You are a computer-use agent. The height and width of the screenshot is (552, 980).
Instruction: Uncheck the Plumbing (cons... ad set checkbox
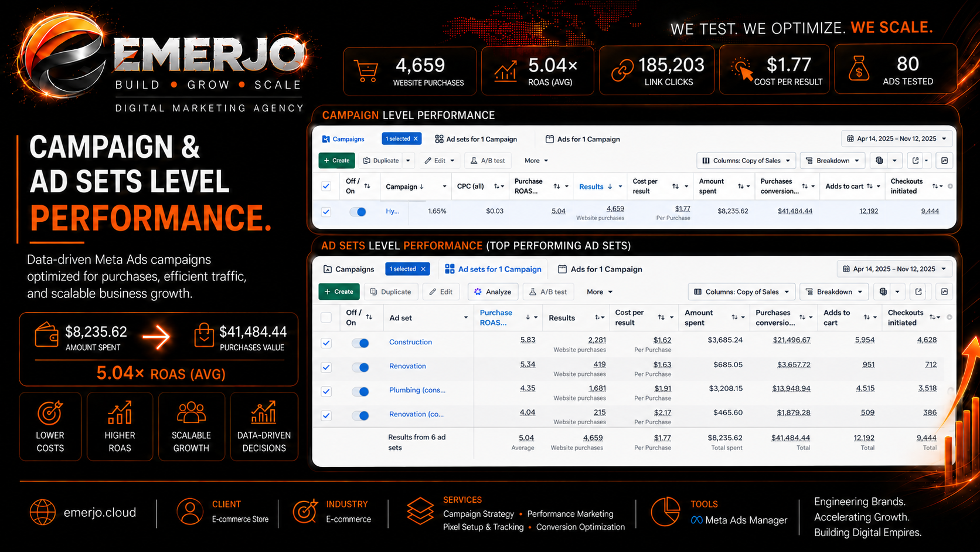(326, 391)
